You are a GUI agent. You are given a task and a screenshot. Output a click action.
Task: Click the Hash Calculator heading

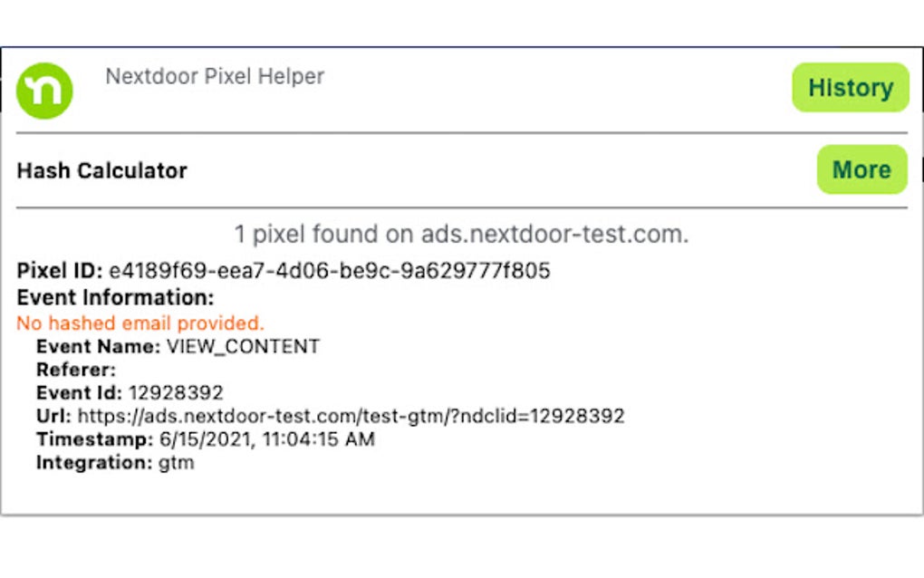[101, 170]
